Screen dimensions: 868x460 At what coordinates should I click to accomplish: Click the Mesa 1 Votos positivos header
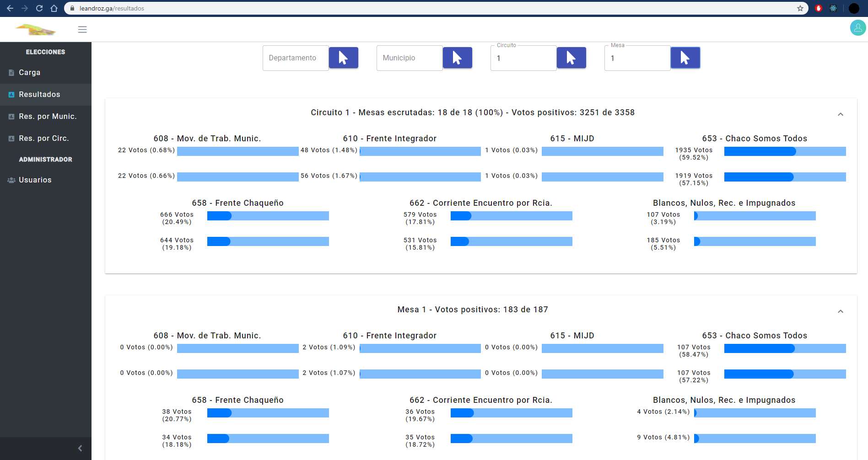click(x=473, y=310)
